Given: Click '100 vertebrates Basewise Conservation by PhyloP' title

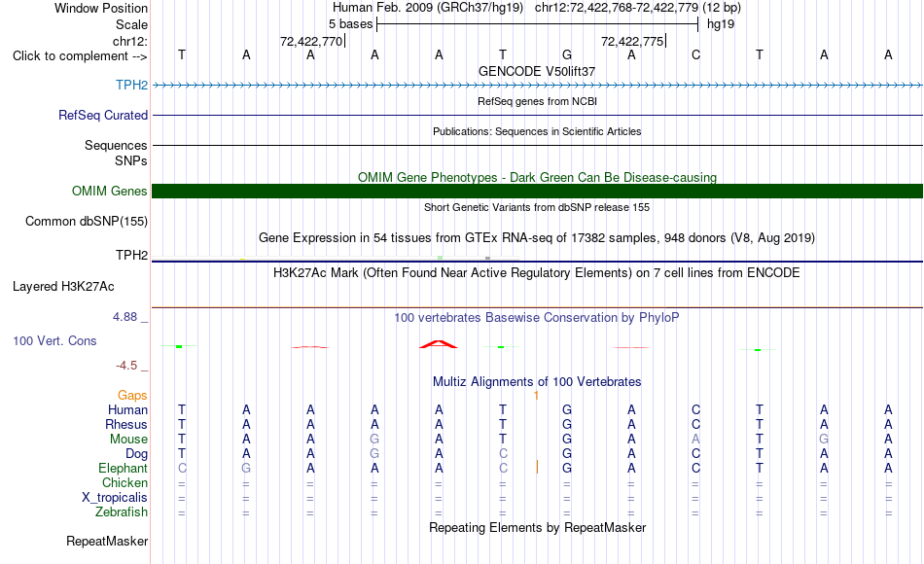Looking at the screenshot, I should 537,318.
